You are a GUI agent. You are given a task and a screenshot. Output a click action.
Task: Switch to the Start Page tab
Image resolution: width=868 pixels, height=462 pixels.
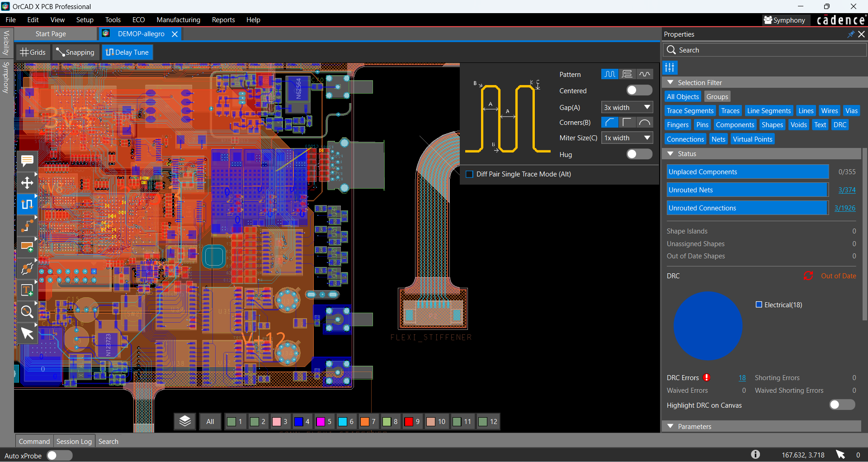tap(51, 34)
